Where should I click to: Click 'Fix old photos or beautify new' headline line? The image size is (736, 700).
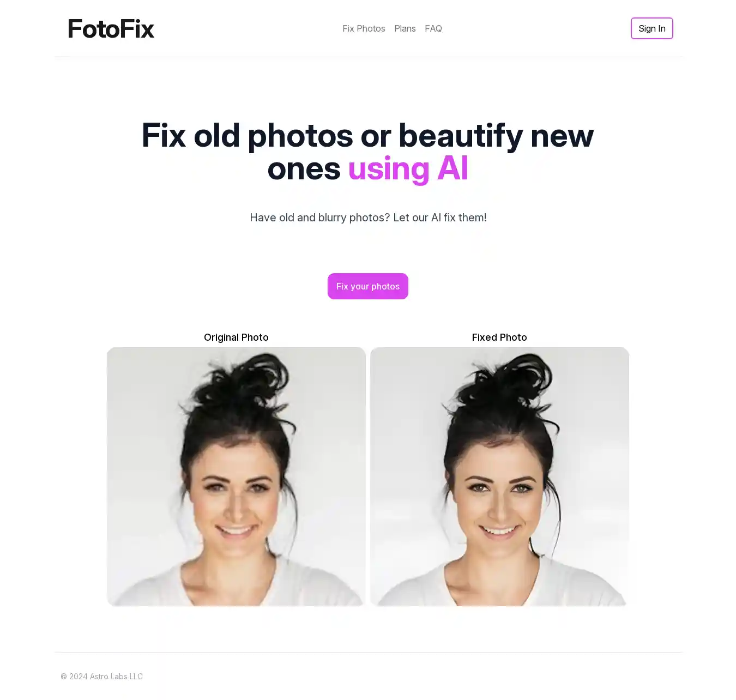coord(368,135)
